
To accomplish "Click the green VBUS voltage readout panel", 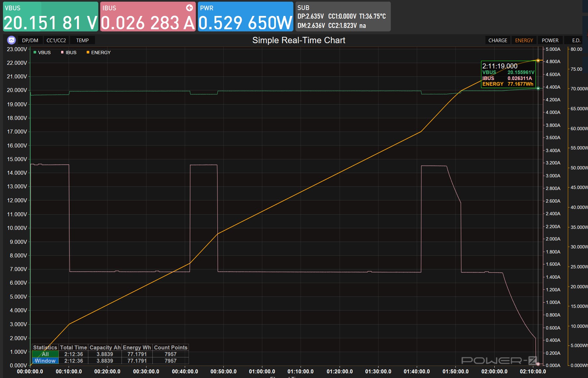I will 50,17.
